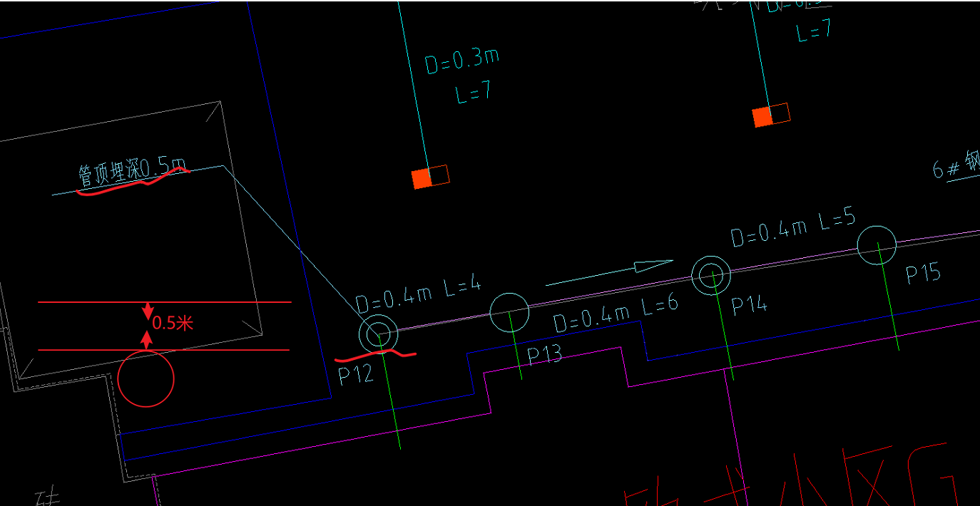Image resolution: width=980 pixels, height=506 pixels.
Task: Click the orange square below the cut-off L=7 pipe
Action: [762, 117]
